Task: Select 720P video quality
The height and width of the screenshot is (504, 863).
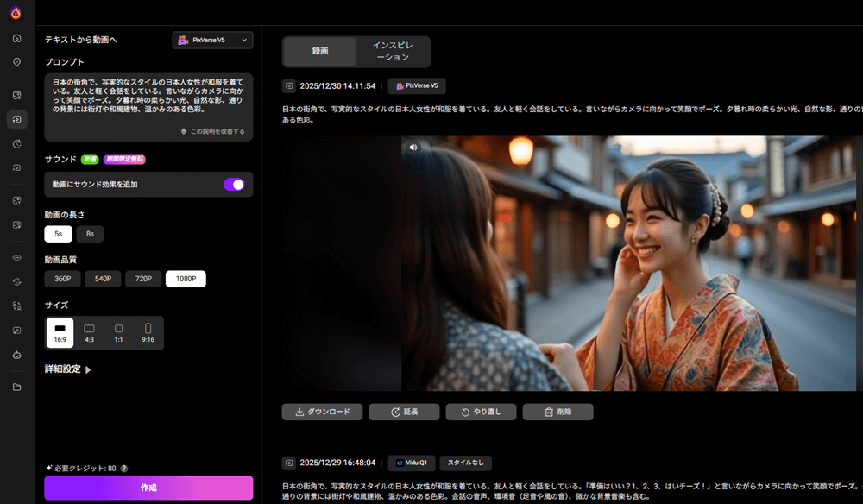Action: 143,279
